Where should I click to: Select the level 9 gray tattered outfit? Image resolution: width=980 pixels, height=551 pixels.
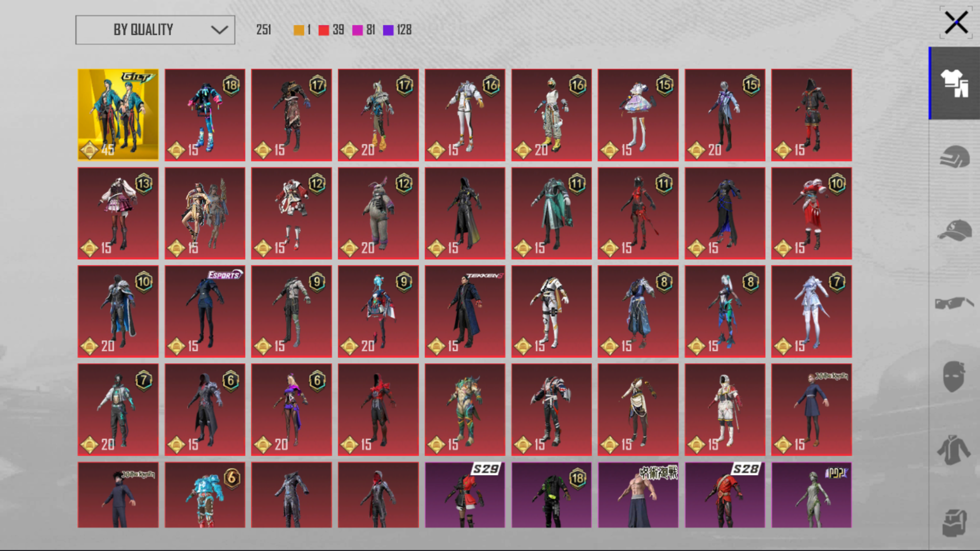[291, 311]
